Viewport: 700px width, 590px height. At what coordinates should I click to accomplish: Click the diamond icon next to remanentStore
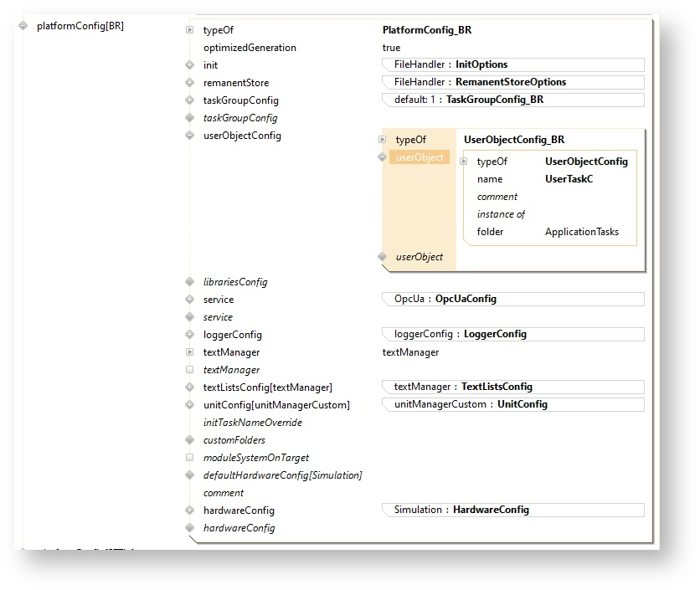(x=190, y=83)
